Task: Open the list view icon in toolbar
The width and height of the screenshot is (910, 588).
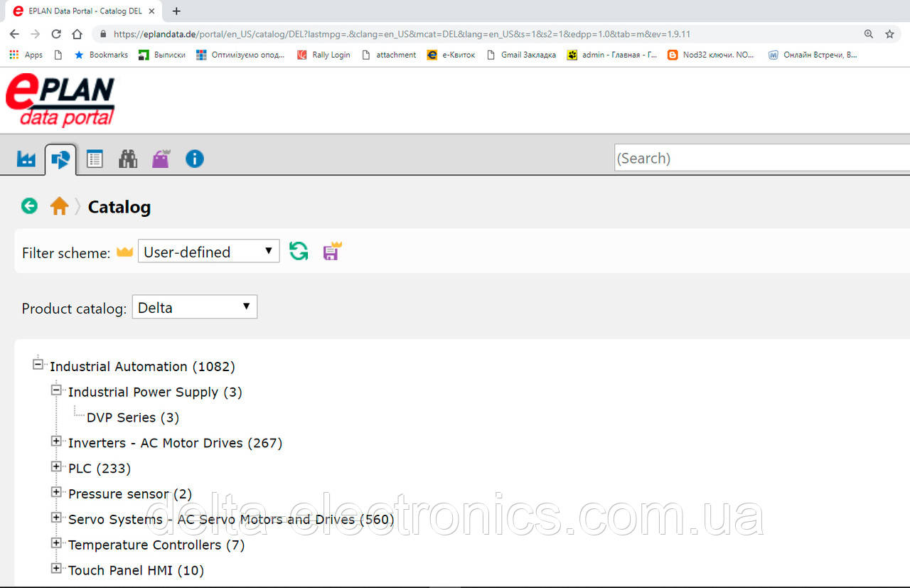Action: 95,159
